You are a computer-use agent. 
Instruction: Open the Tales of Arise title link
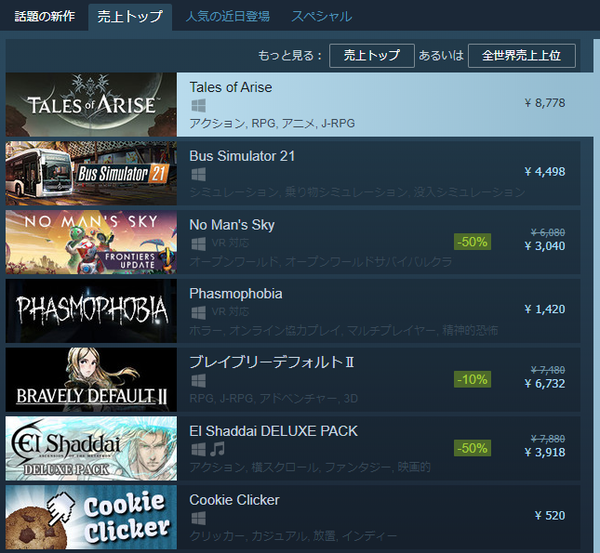point(231,87)
